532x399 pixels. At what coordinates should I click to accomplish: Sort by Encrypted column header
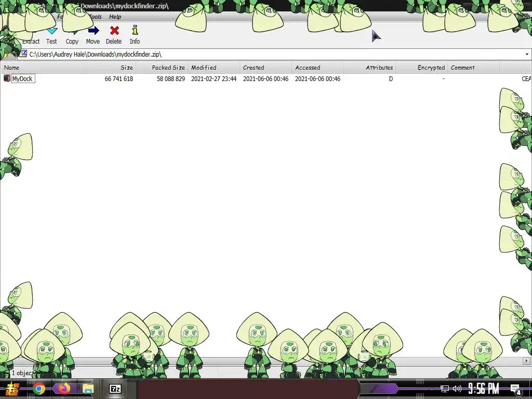(x=421, y=68)
